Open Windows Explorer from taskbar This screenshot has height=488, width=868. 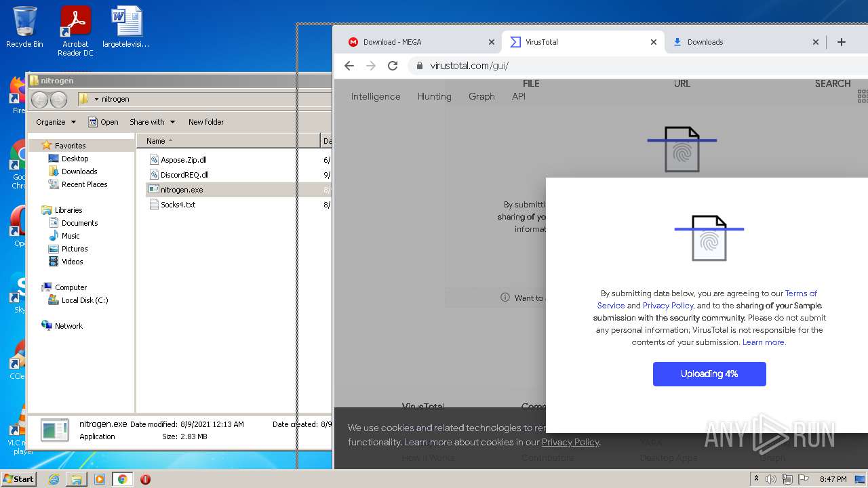77,479
